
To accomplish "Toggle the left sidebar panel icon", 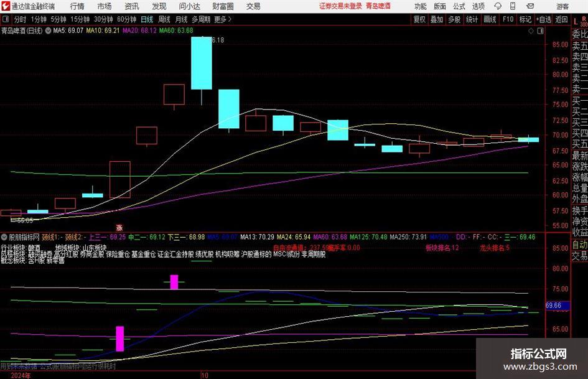I will click(x=6, y=19).
